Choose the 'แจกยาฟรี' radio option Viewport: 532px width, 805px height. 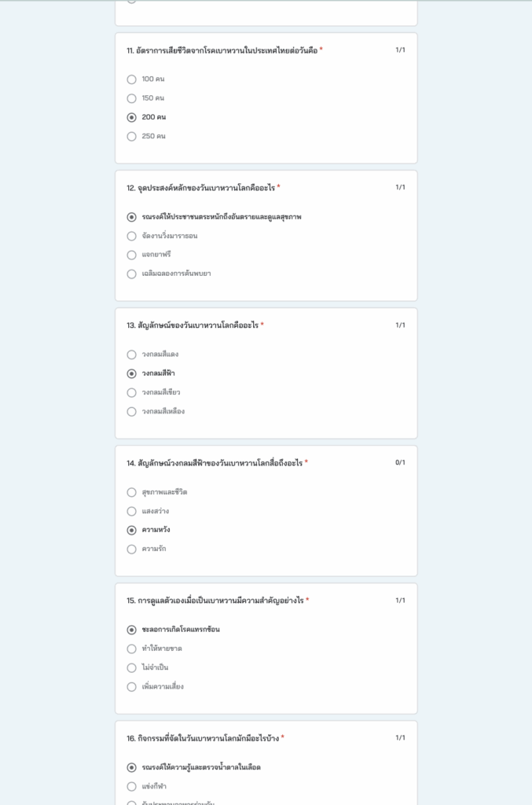point(131,255)
